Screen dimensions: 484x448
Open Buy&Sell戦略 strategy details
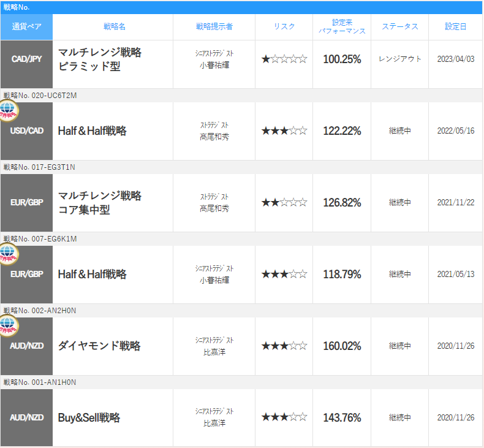[89, 417]
